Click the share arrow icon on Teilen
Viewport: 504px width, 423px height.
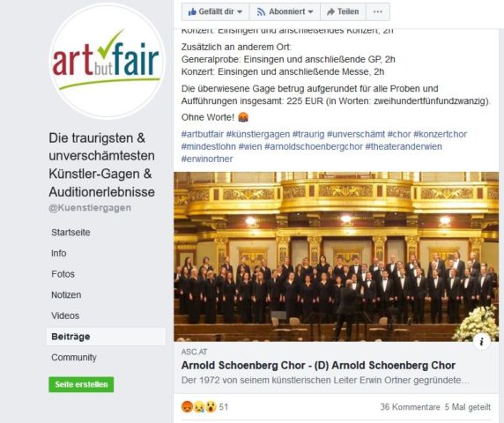coord(330,11)
